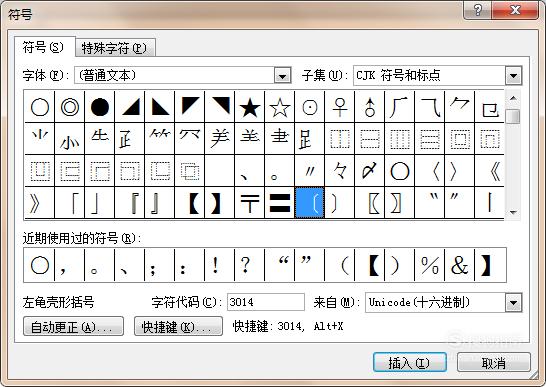546x387 pixels.
Task: Select the iteration mark 々 symbol
Action: tap(340, 171)
